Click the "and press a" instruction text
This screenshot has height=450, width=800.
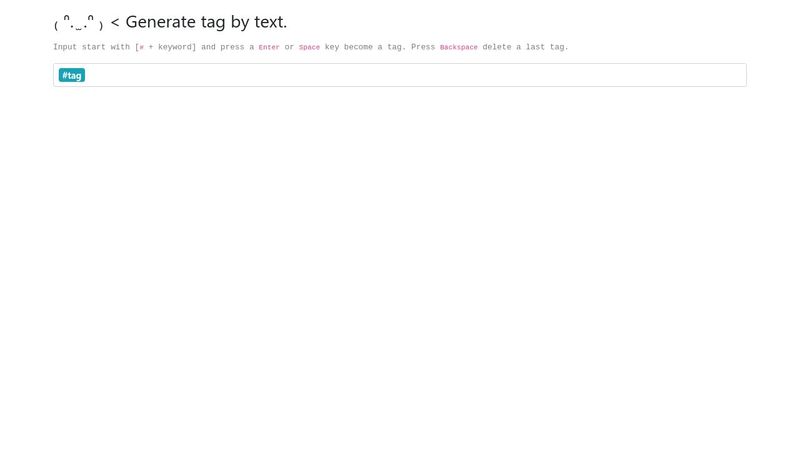[x=228, y=47]
